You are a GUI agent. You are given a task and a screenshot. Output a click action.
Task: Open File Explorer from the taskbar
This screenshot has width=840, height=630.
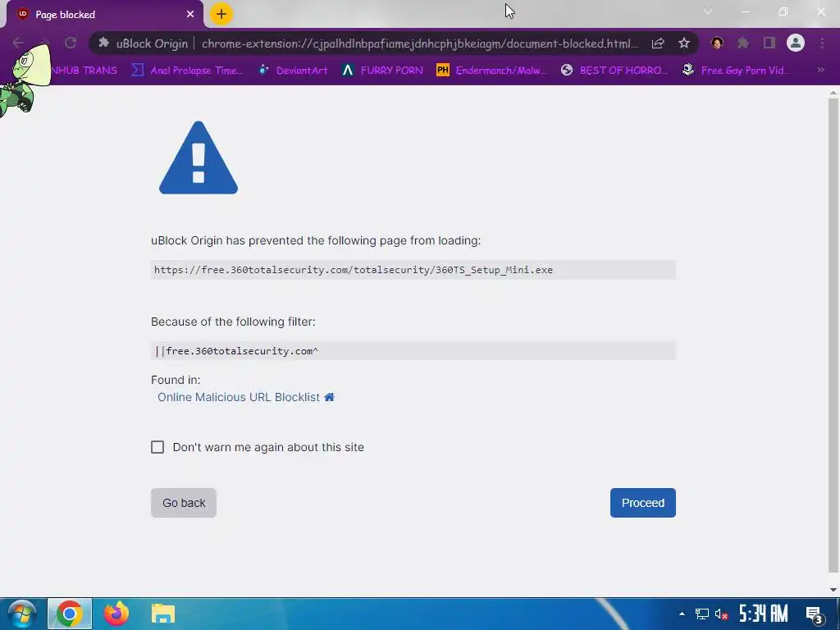[x=163, y=614]
